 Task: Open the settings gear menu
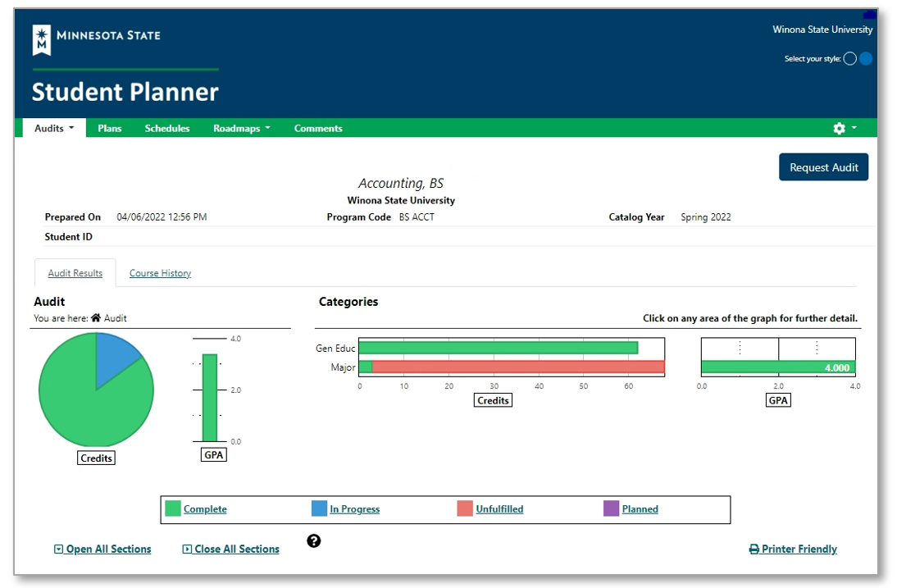[x=839, y=129]
